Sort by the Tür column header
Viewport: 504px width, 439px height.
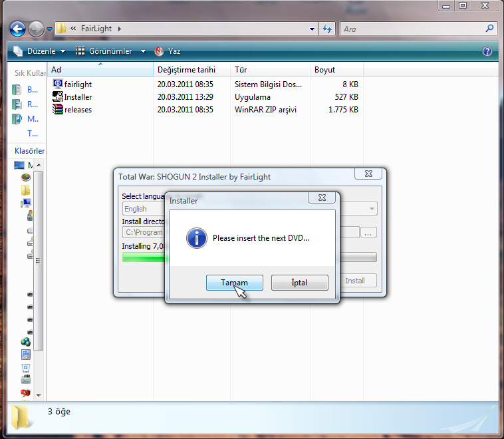[x=271, y=70]
